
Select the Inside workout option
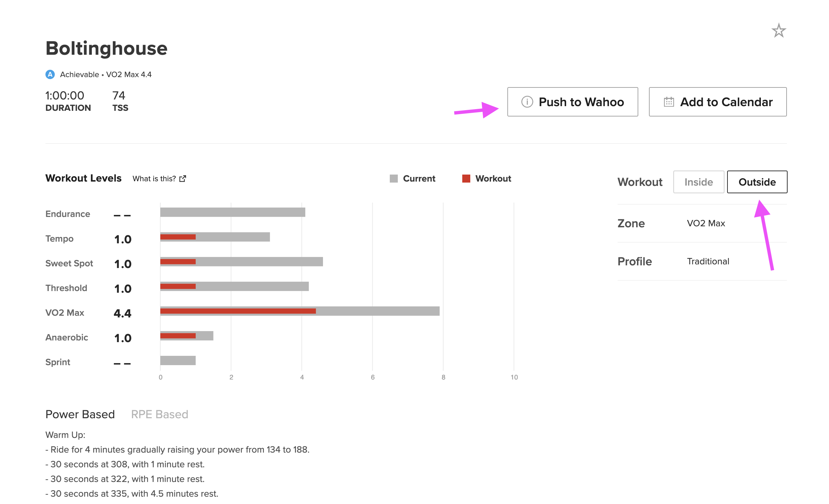point(698,182)
